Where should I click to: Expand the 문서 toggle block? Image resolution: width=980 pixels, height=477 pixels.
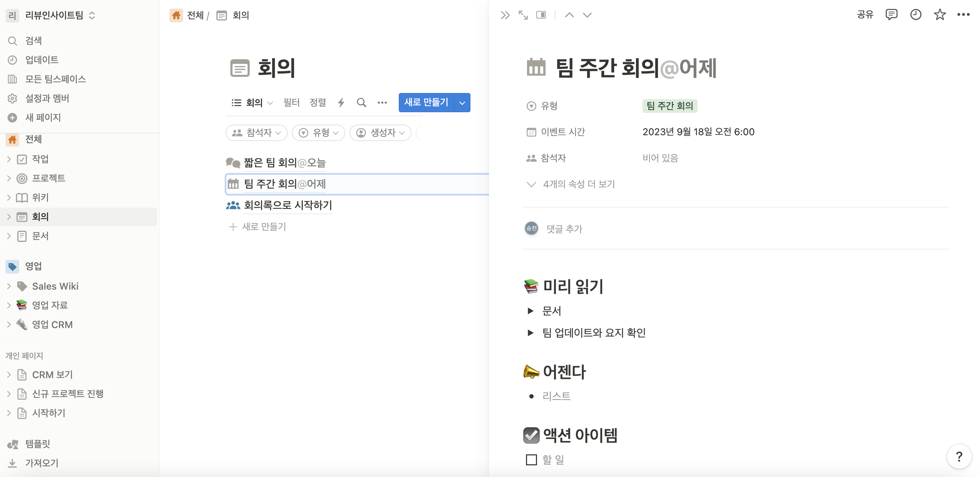530,311
